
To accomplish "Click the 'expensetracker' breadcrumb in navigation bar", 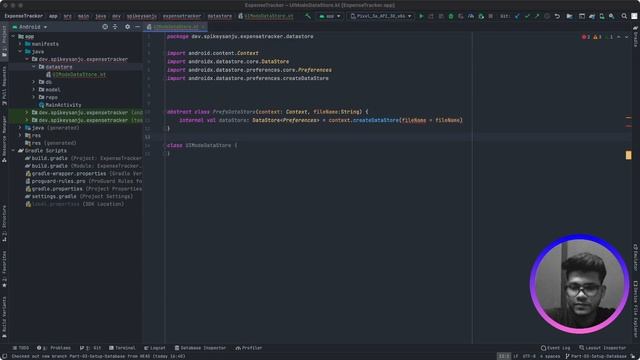I will pos(182,16).
